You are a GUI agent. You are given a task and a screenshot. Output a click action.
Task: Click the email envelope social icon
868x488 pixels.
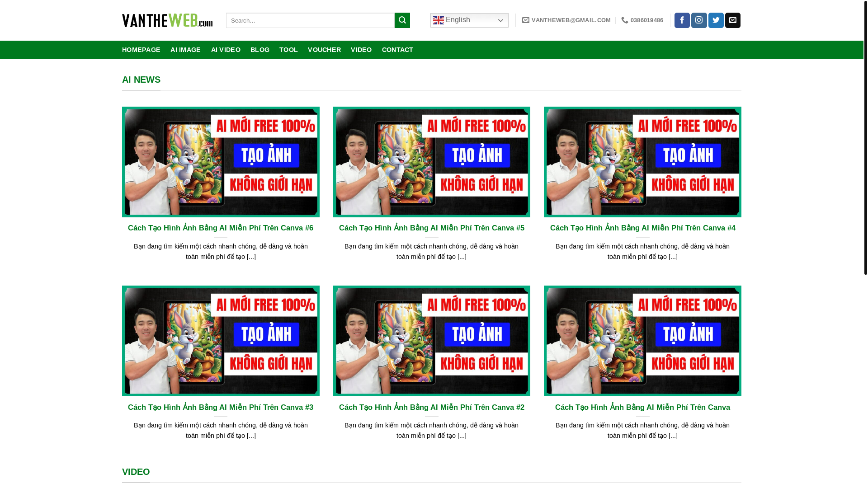(x=733, y=20)
